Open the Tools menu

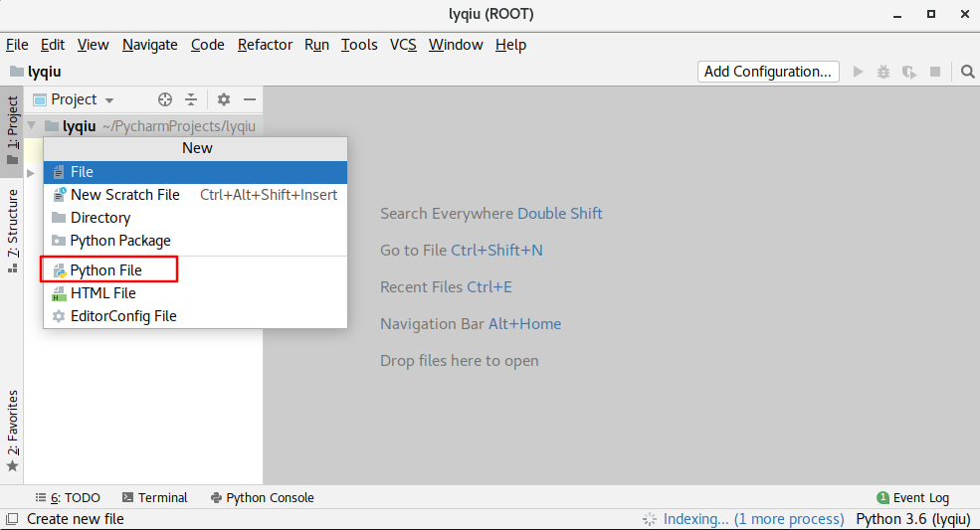(359, 45)
